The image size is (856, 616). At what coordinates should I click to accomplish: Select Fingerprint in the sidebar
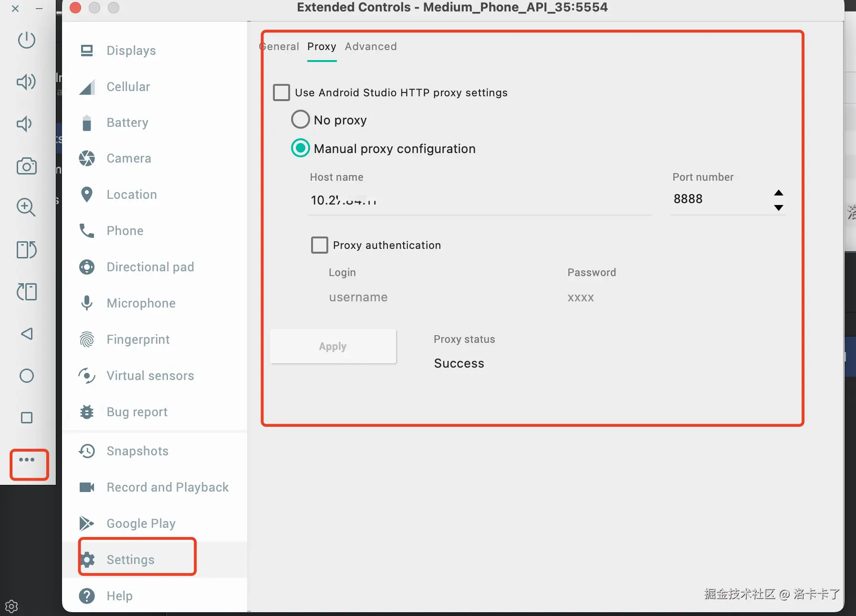tap(155, 339)
